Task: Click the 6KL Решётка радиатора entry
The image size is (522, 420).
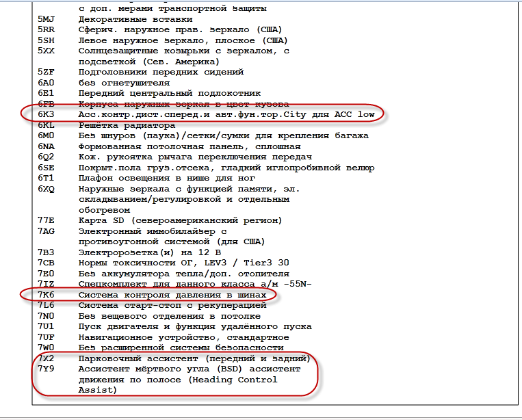Action: click(106, 125)
